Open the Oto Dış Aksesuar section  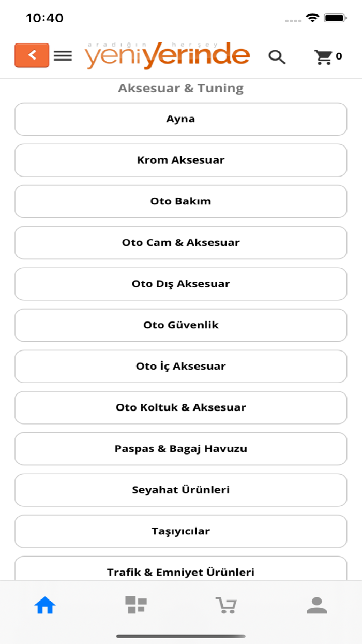tap(180, 284)
